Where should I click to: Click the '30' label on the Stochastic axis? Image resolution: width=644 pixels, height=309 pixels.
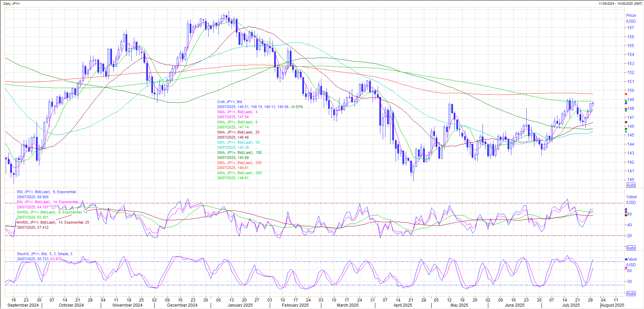point(629,282)
